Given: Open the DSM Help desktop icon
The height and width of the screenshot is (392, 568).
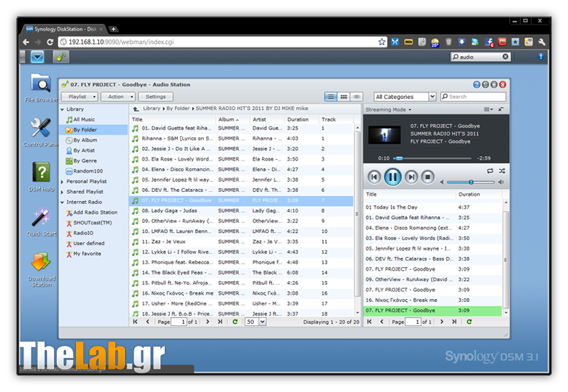Looking at the screenshot, I should 41,176.
